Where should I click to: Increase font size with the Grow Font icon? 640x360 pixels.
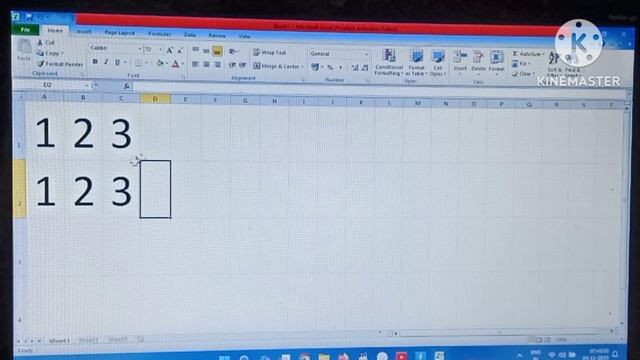tap(169, 50)
